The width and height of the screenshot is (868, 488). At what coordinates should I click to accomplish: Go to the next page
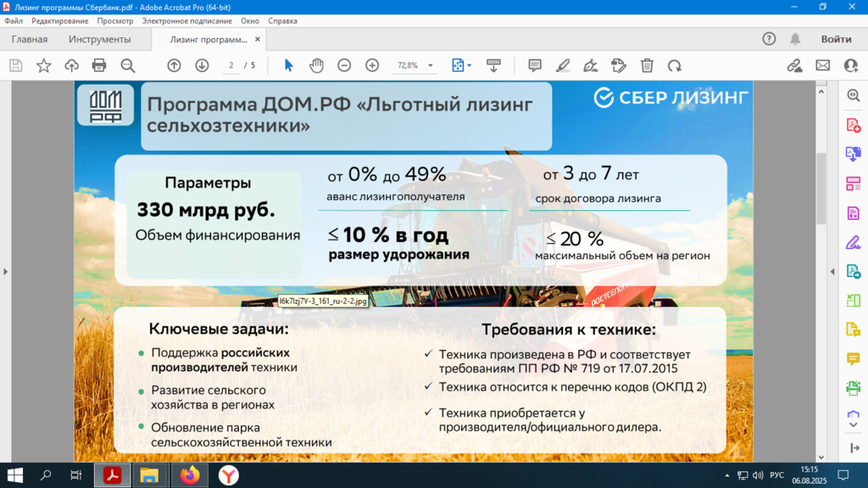point(202,65)
